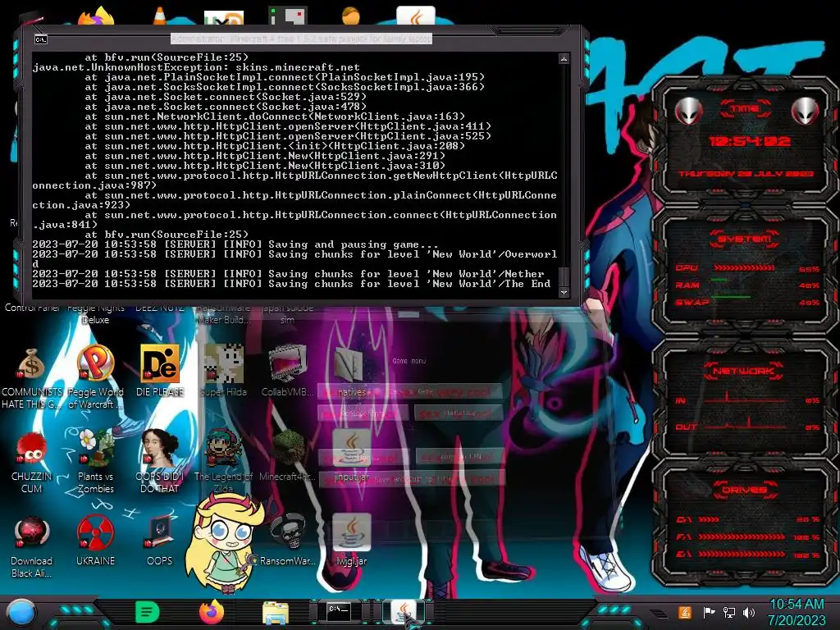Image resolution: width=840 pixels, height=630 pixels.
Task: Open File Explorer from the taskbar
Action: pos(276,612)
